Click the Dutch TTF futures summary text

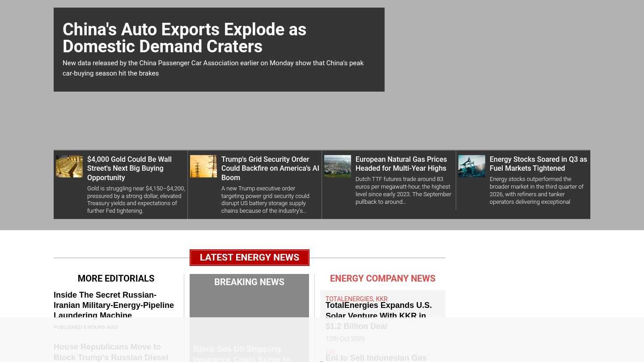pyautogui.click(x=403, y=190)
